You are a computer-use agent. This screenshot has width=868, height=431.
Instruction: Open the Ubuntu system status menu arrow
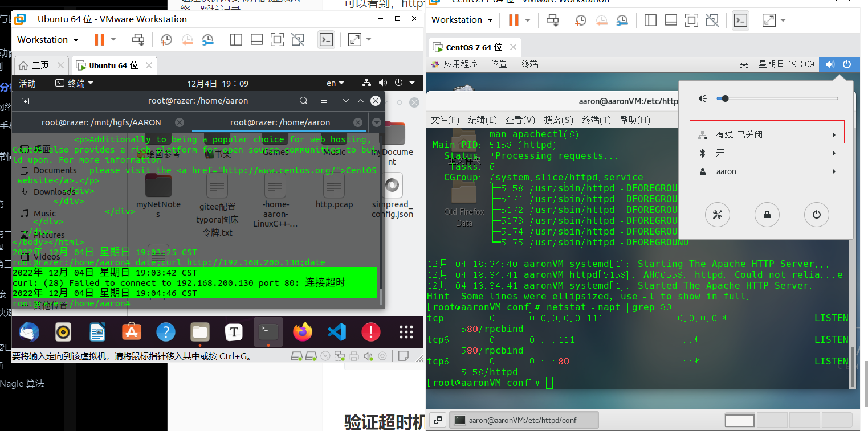411,83
